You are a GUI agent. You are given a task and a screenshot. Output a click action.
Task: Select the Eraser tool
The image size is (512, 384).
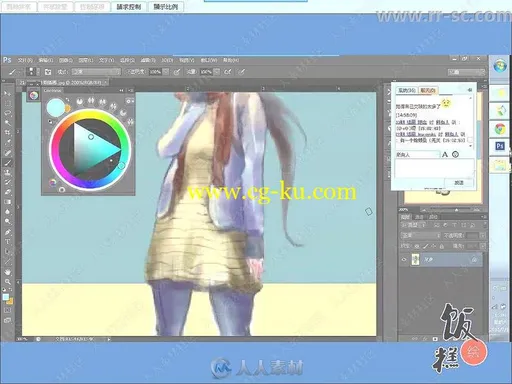7,192
